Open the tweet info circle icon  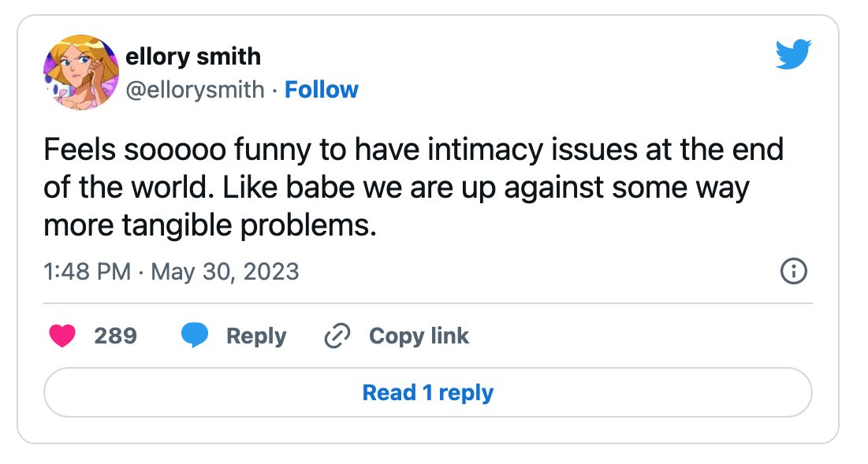click(x=793, y=272)
